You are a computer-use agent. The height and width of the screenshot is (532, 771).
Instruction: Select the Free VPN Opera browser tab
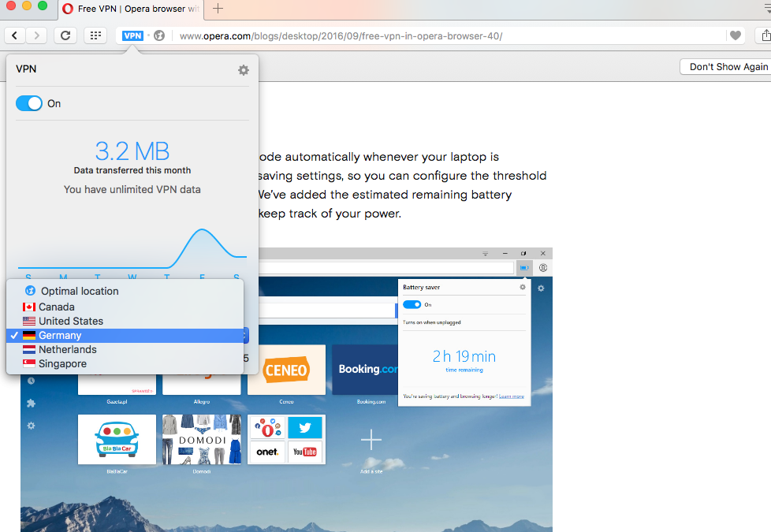pyautogui.click(x=132, y=9)
